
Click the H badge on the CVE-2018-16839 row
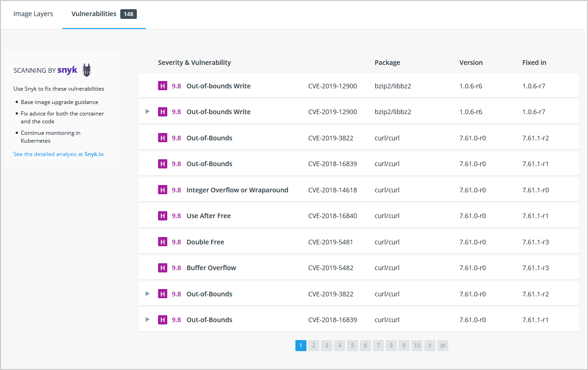(163, 163)
